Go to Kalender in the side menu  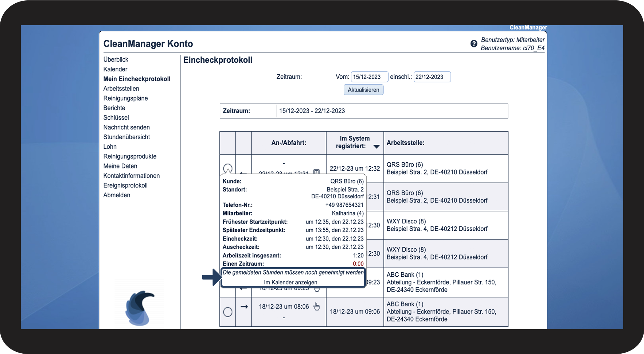(x=115, y=69)
